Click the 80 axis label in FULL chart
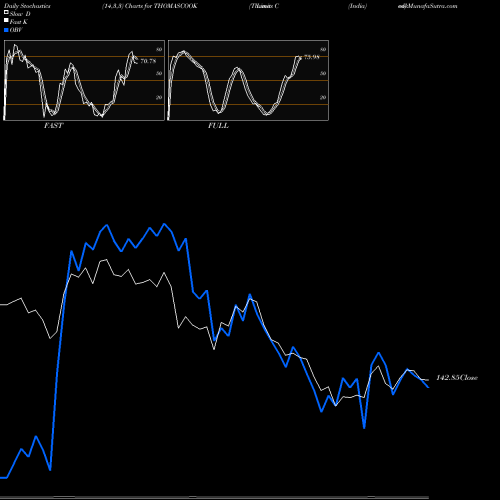500x500 pixels. coord(323,50)
